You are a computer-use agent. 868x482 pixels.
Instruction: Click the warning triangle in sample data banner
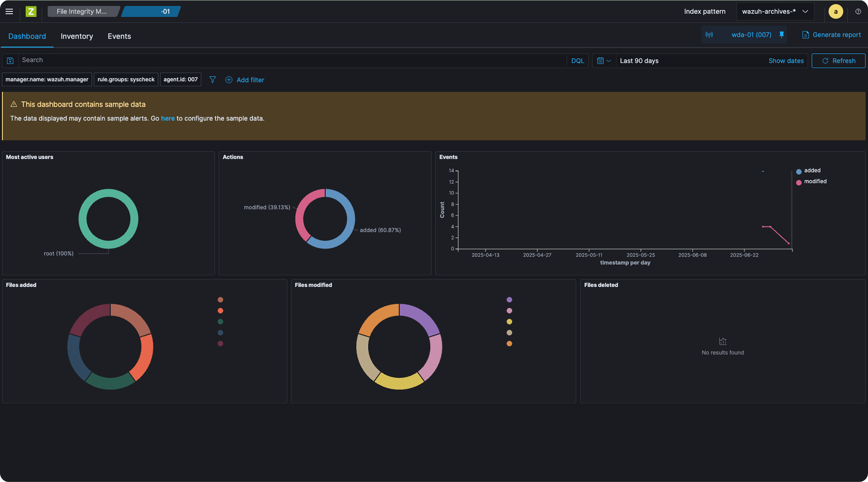pyautogui.click(x=14, y=104)
